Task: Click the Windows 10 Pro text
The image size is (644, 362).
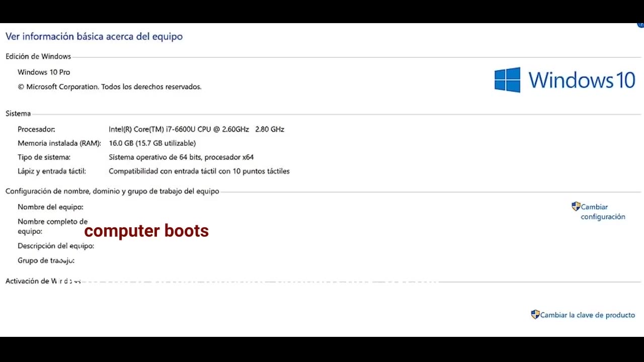Action: [44, 72]
